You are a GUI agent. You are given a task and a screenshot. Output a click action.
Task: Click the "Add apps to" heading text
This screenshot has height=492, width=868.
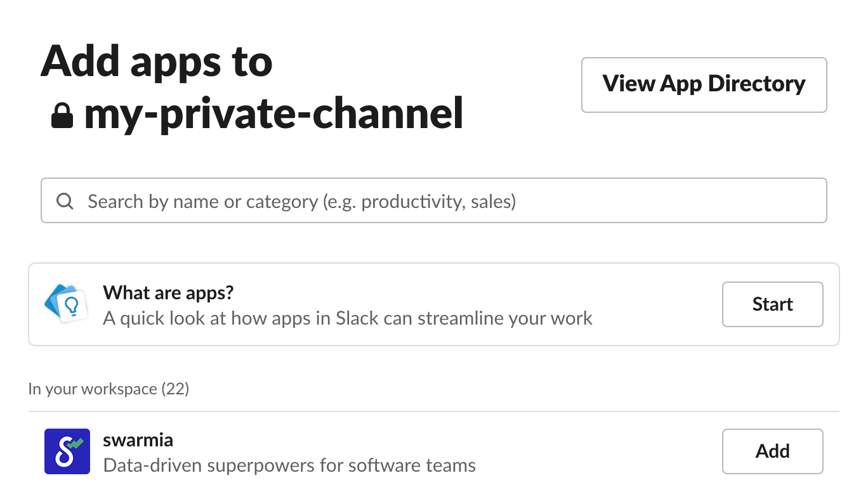click(157, 61)
